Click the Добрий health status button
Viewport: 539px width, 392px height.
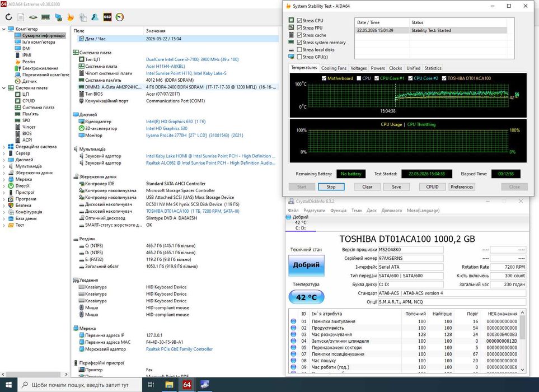[306, 265]
